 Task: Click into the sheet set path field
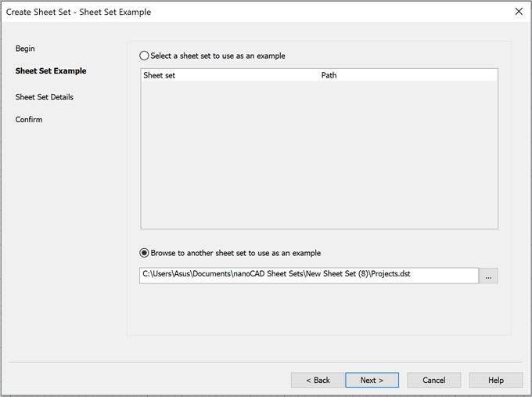309,276
